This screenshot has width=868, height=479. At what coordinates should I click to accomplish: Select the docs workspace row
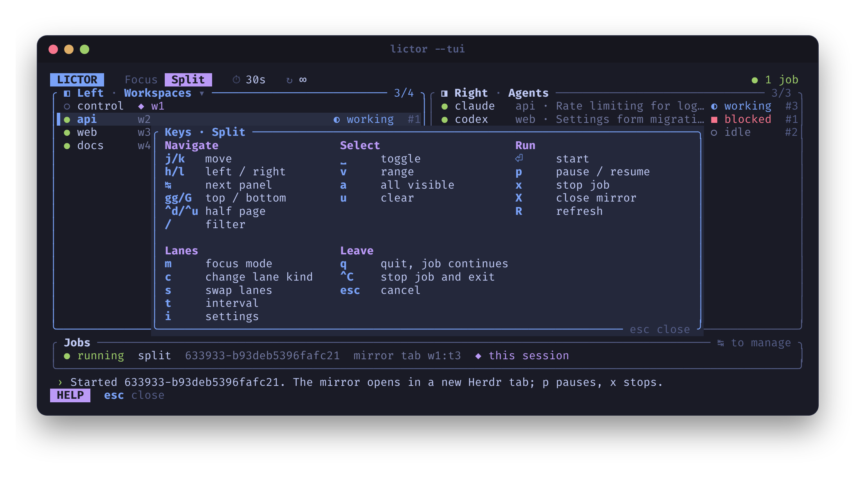[x=104, y=146]
